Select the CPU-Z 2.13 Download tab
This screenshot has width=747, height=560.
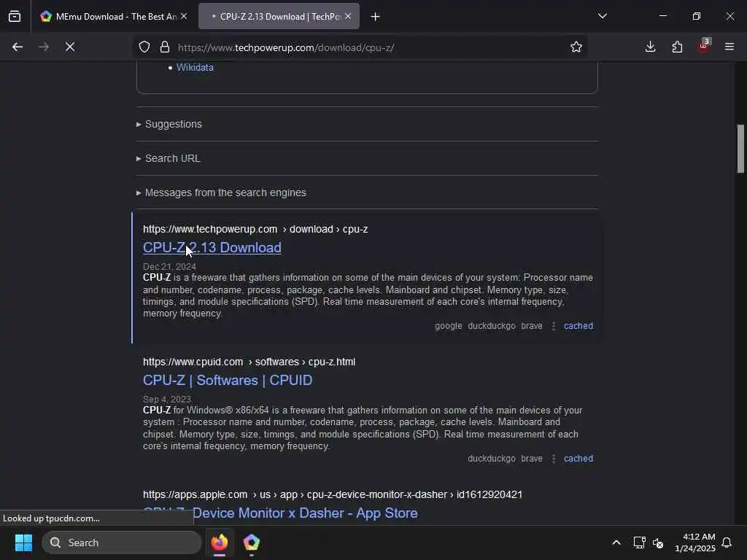coord(279,16)
